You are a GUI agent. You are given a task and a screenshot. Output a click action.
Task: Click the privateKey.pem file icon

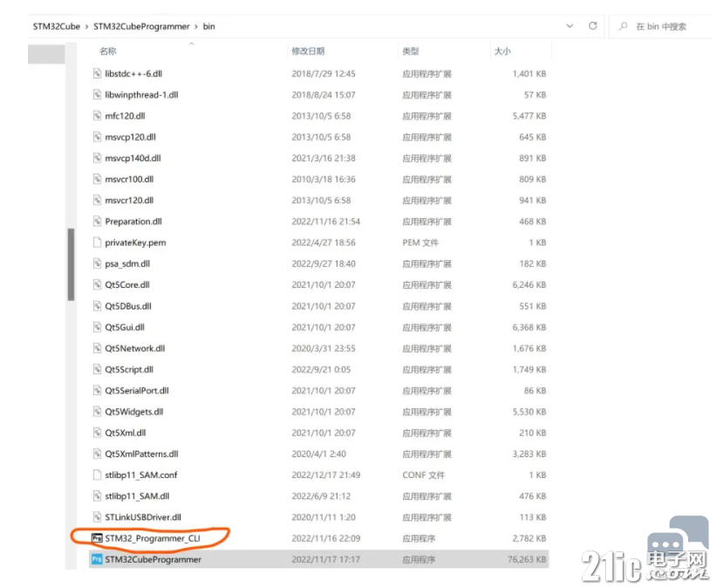(97, 243)
